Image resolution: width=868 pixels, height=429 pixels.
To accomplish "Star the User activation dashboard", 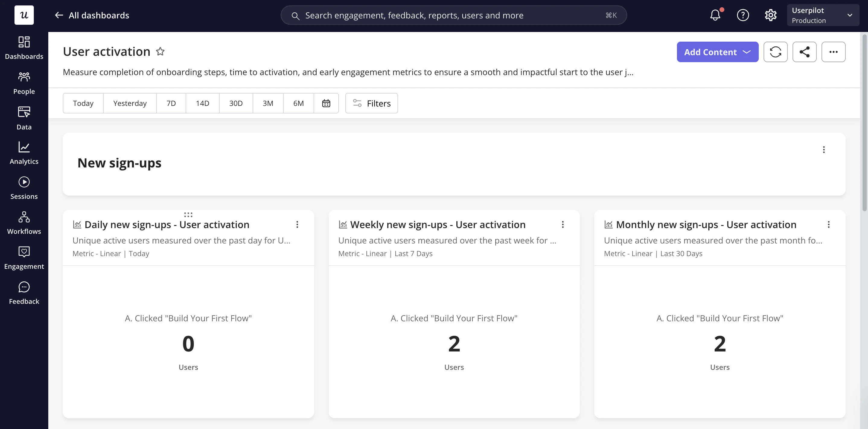I will 160,52.
